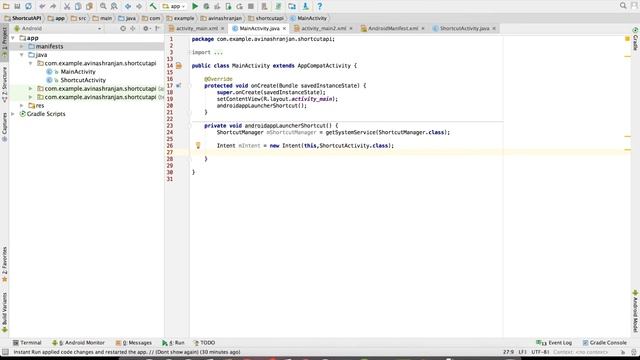Screen dimensions: 640x360
Task: Expand the res folder arrow
Action: click(x=22, y=105)
